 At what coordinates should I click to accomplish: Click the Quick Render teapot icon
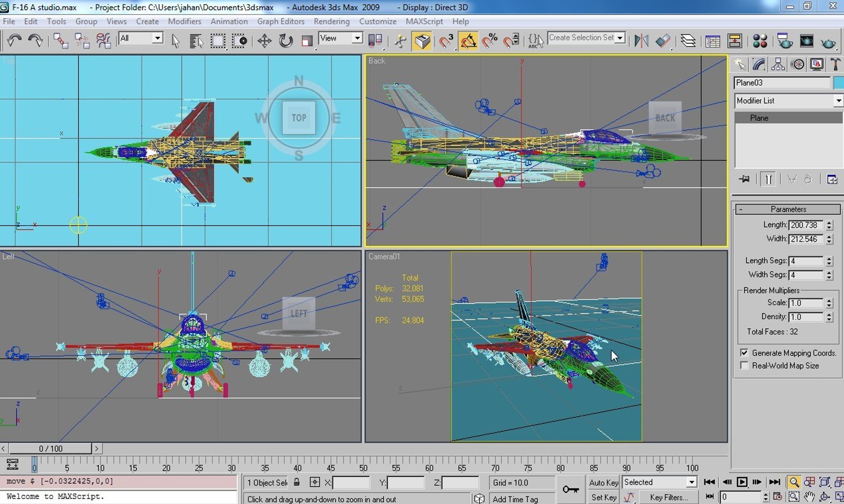(x=828, y=42)
